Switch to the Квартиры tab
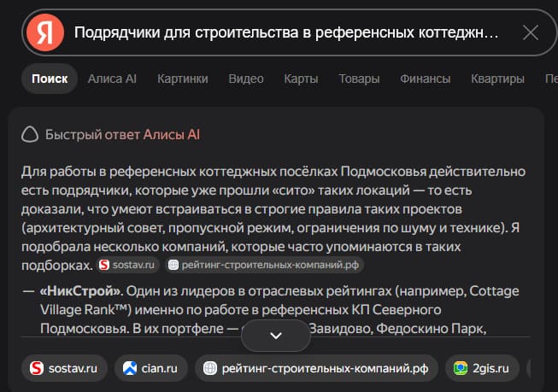The image size is (558, 392). click(x=497, y=79)
